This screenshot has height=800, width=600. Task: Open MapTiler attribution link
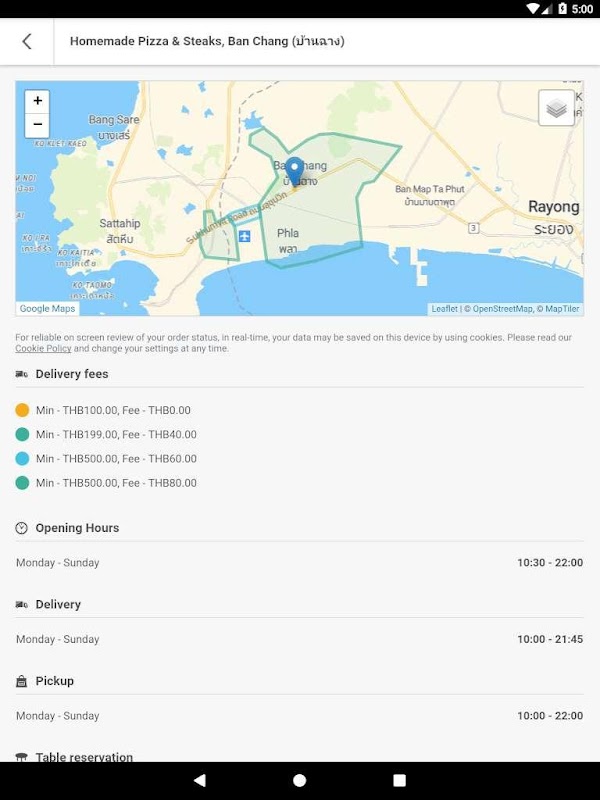(x=561, y=309)
